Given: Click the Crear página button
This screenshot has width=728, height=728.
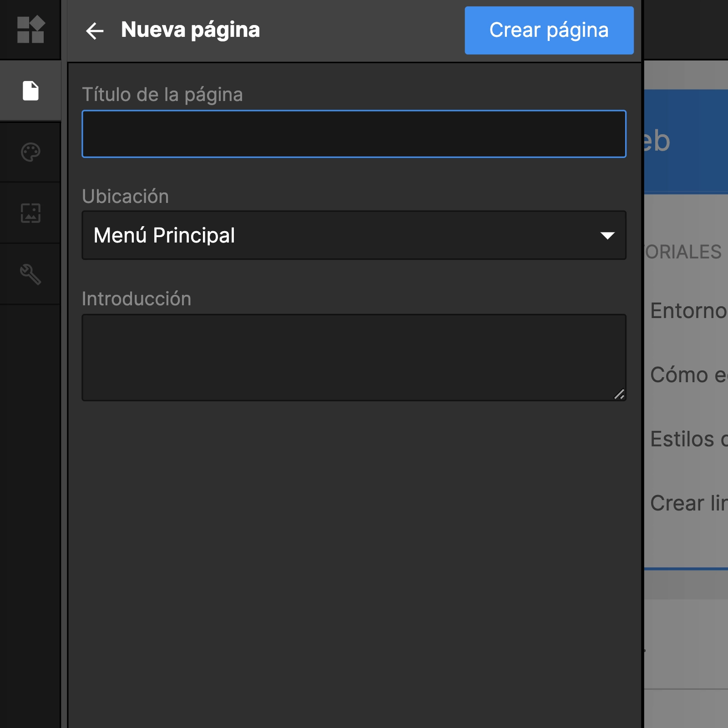Looking at the screenshot, I should [x=549, y=30].
